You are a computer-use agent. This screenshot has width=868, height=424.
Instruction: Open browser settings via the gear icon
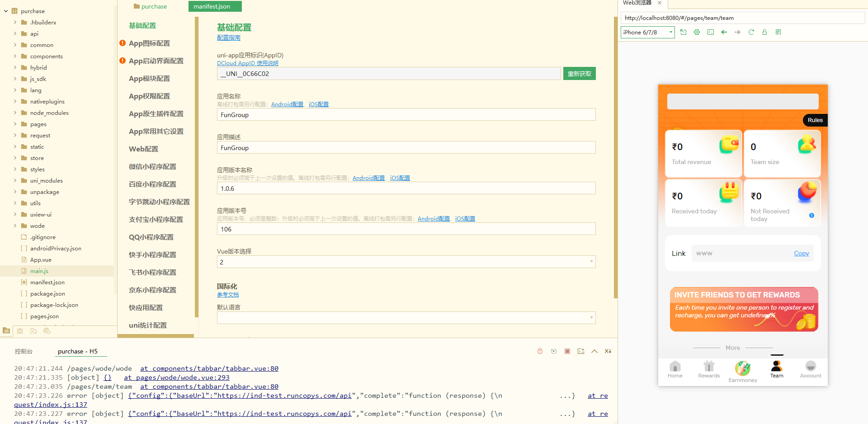(697, 32)
